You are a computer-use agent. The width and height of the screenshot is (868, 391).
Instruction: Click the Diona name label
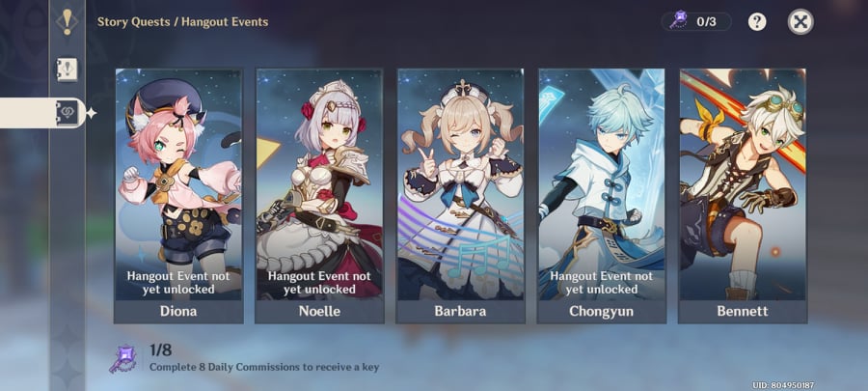178,311
